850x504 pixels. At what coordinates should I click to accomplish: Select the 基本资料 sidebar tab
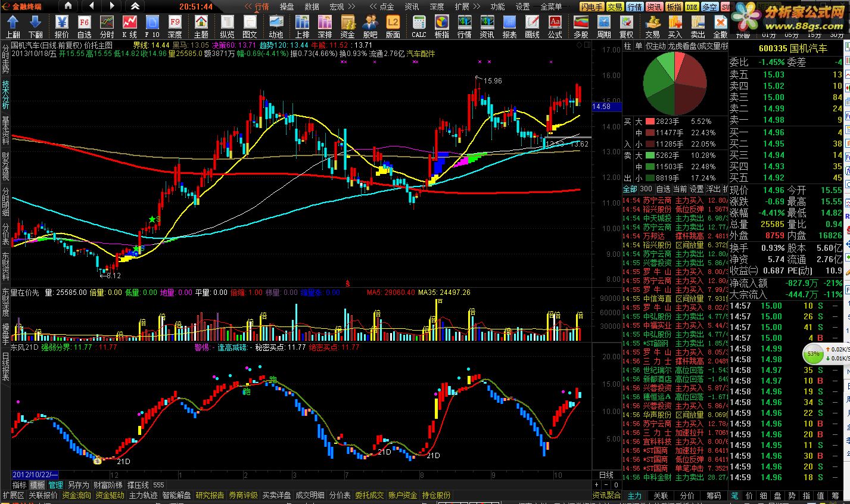click(x=5, y=132)
